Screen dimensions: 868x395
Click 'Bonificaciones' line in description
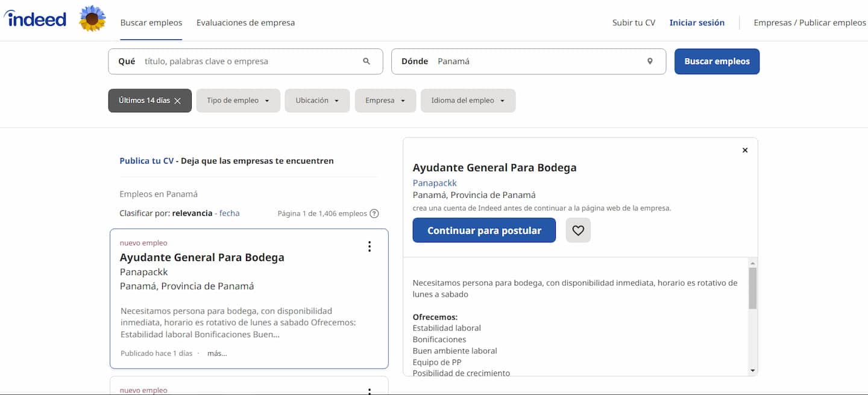(439, 340)
